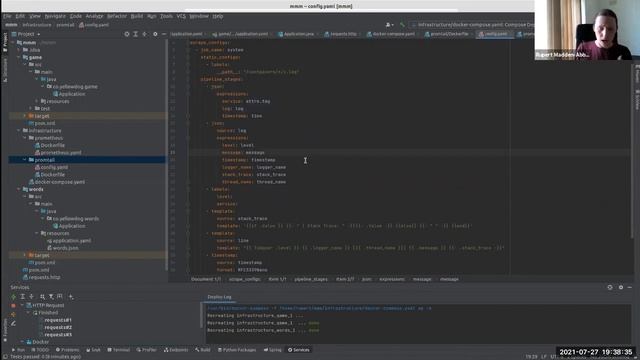
Task: Click the red stop icon in Services
Action: point(13,305)
